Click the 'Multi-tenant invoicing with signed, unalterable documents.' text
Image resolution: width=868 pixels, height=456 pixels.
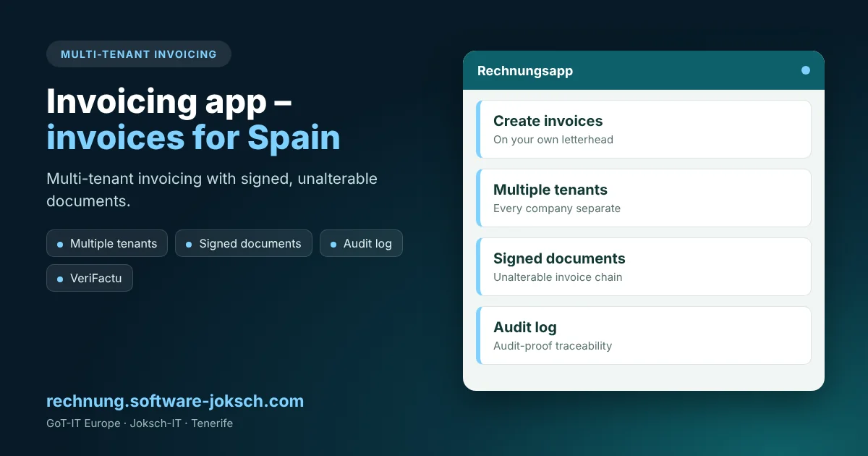pyautogui.click(x=212, y=190)
